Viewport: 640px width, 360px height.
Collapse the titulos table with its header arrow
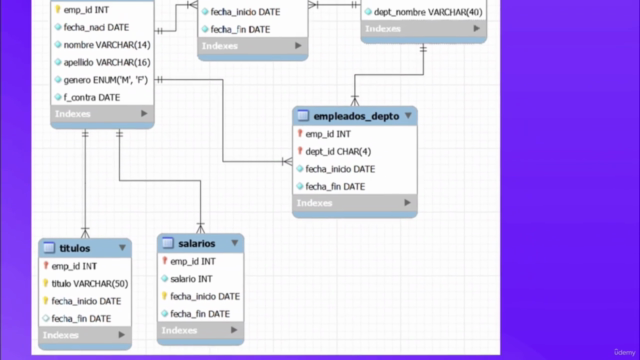(x=122, y=248)
